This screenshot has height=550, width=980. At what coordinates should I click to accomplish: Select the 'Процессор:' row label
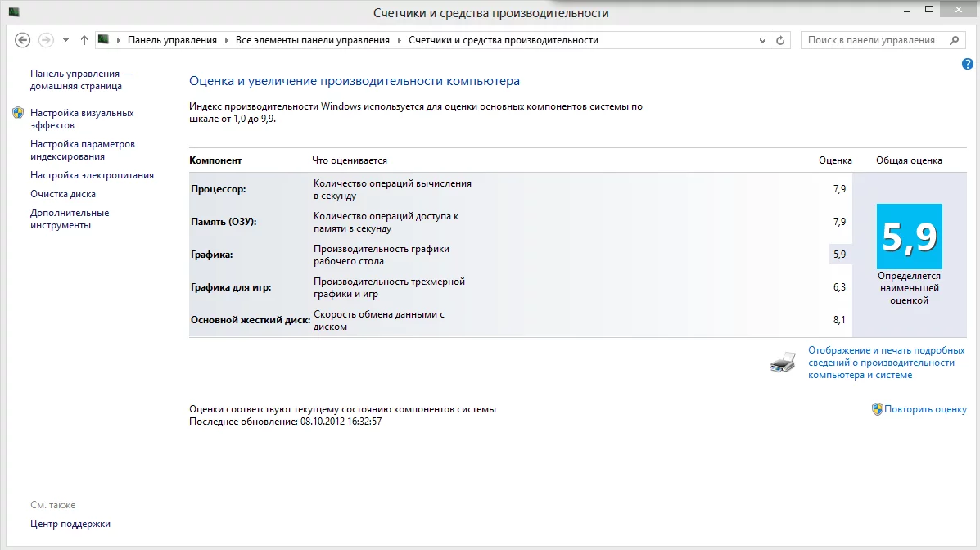(218, 189)
